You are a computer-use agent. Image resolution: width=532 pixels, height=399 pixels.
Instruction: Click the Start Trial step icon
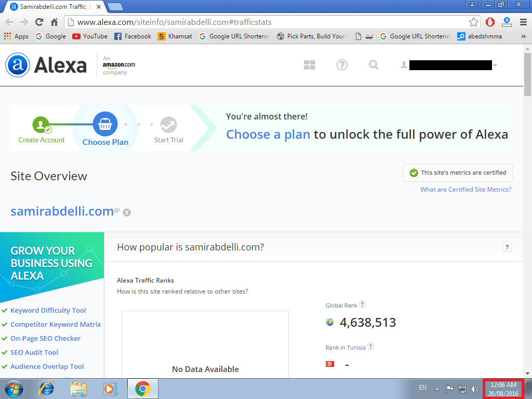[169, 125]
